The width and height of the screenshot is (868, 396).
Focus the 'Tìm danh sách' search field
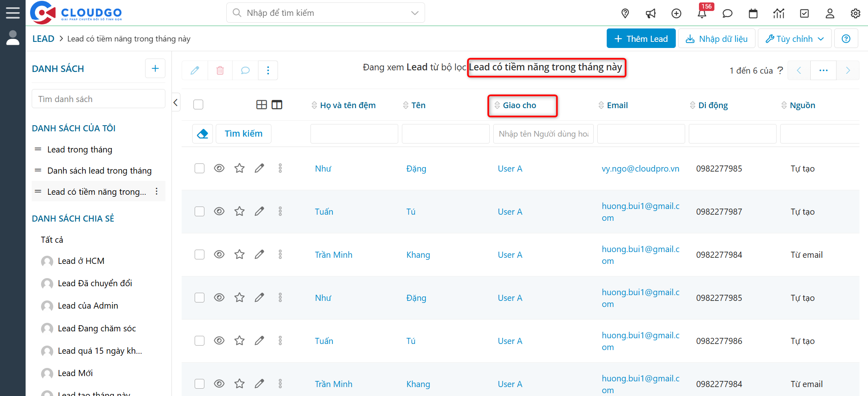point(98,99)
